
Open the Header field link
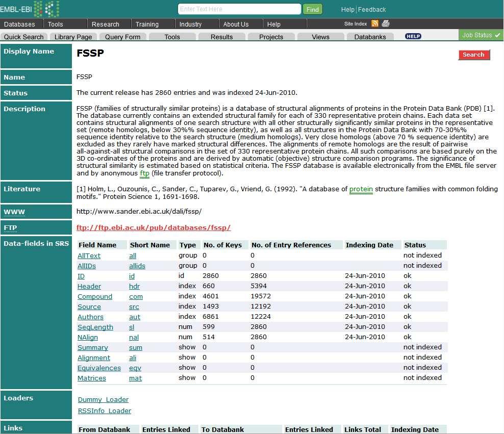[x=89, y=286]
